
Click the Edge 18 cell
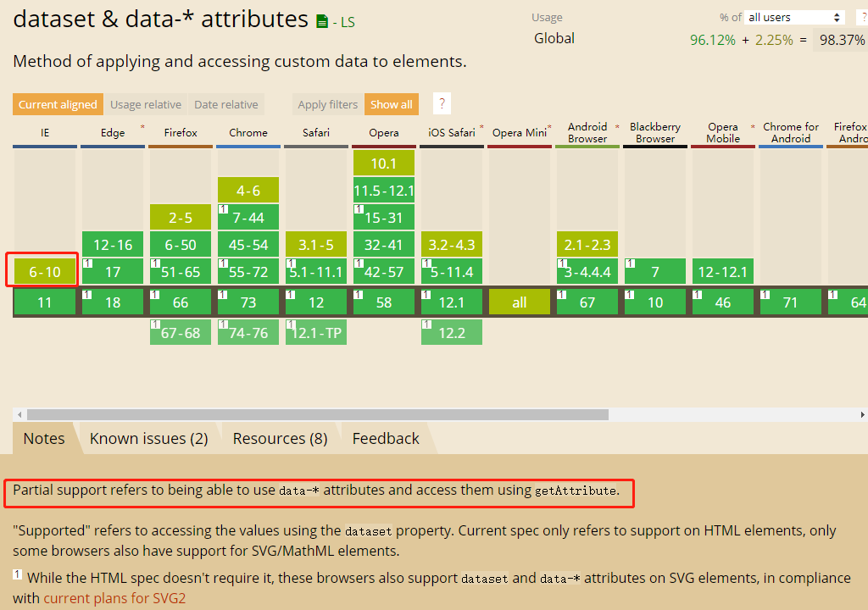click(x=113, y=302)
